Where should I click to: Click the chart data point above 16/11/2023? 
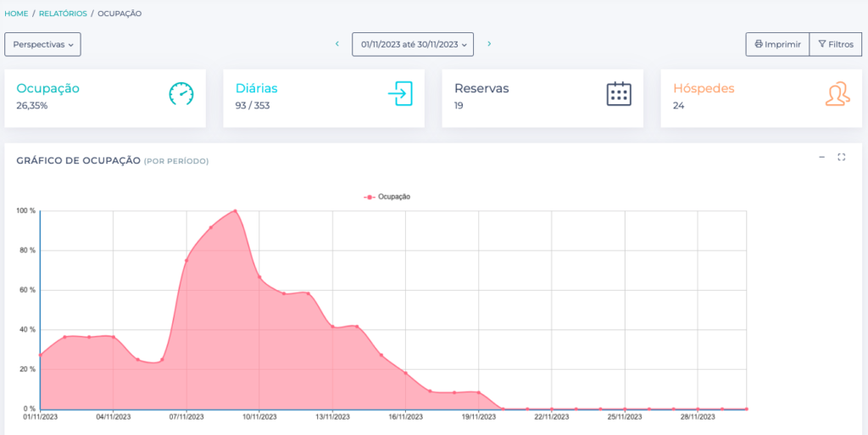click(406, 373)
